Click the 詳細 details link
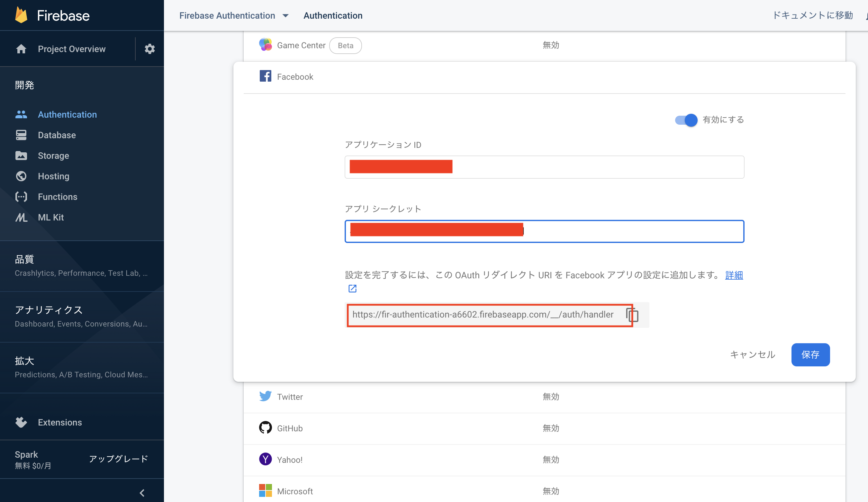Screen dimensions: 868x502 (x=734, y=275)
